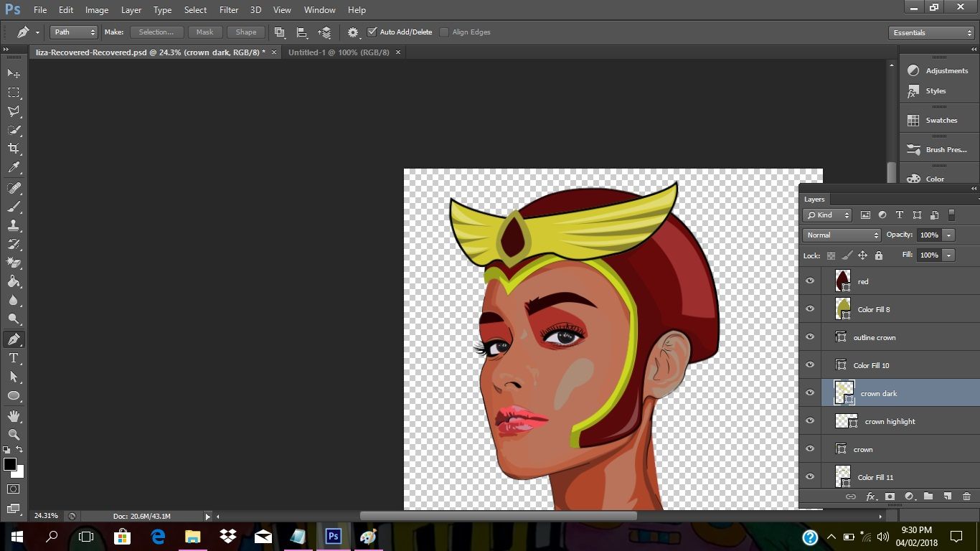Open the Filter menu

229,10
